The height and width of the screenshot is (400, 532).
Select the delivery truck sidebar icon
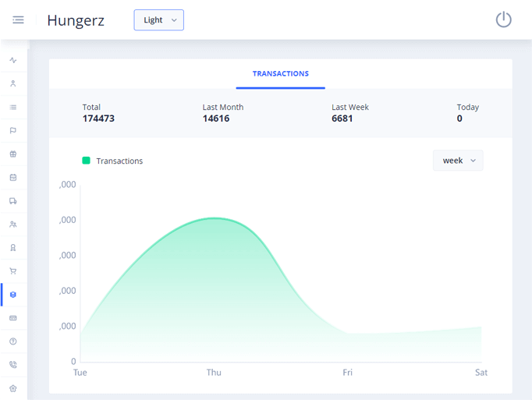coord(13,200)
